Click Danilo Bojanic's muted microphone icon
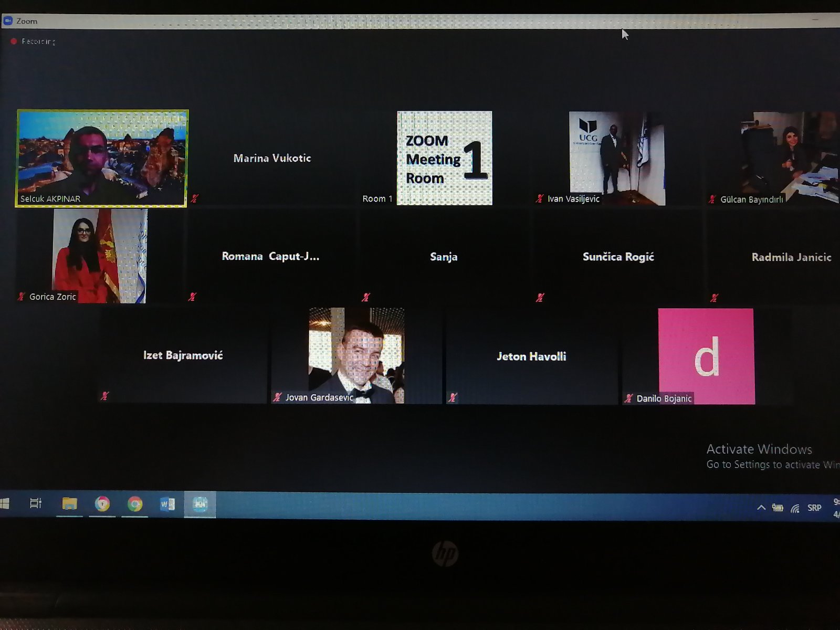This screenshot has width=840, height=630. point(628,398)
